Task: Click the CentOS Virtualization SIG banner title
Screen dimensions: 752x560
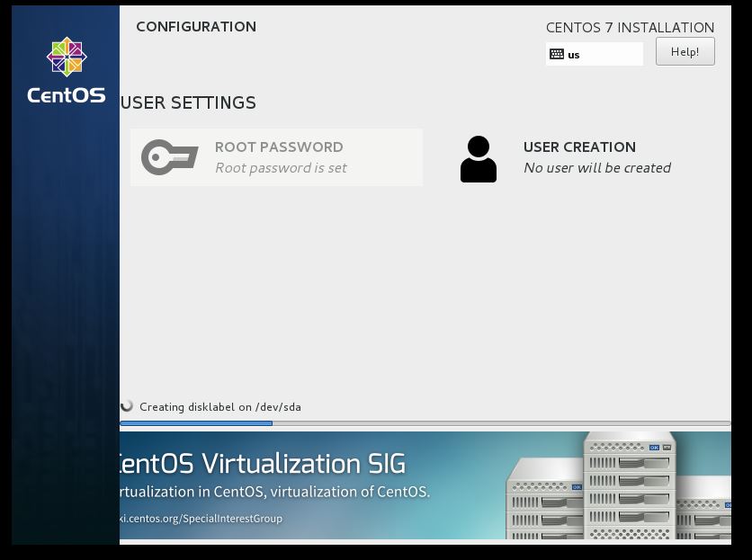Action: [x=263, y=464]
